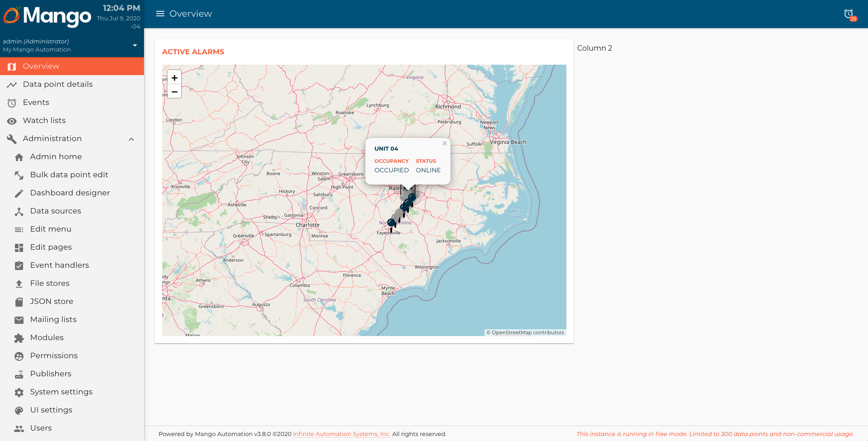Click the dark map pin near Fayetteville
Image resolution: width=868 pixels, height=441 pixels.
click(x=391, y=223)
